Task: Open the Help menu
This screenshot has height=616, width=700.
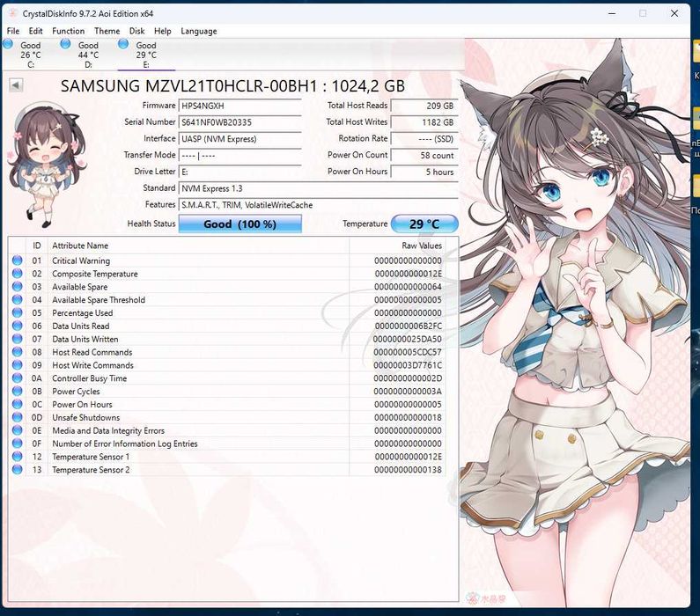Action: coord(163,31)
